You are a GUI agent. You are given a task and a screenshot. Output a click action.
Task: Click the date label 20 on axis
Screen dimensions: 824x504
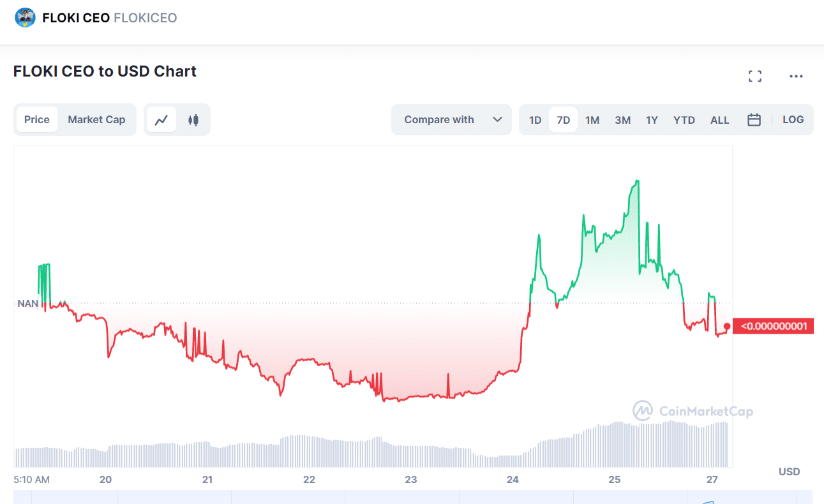tap(106, 479)
